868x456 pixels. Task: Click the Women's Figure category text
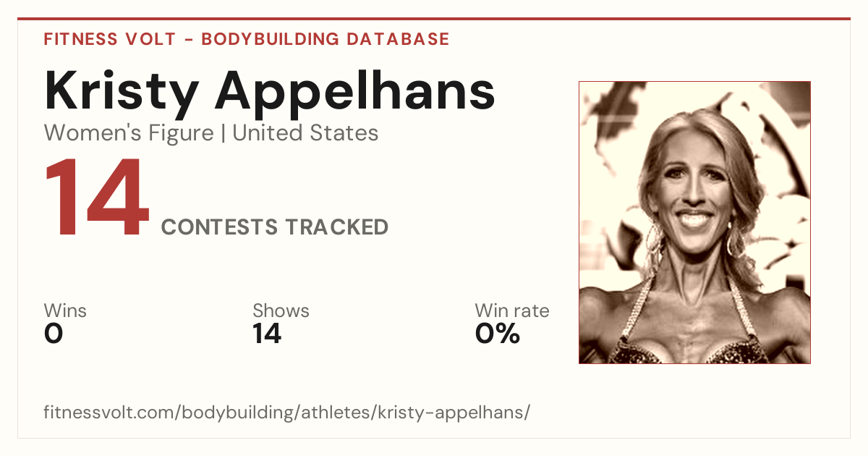(x=129, y=133)
